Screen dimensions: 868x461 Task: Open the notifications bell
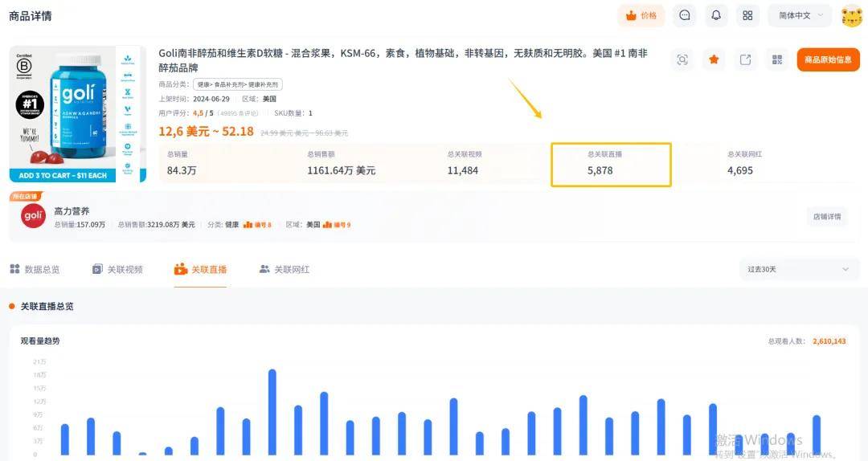716,15
